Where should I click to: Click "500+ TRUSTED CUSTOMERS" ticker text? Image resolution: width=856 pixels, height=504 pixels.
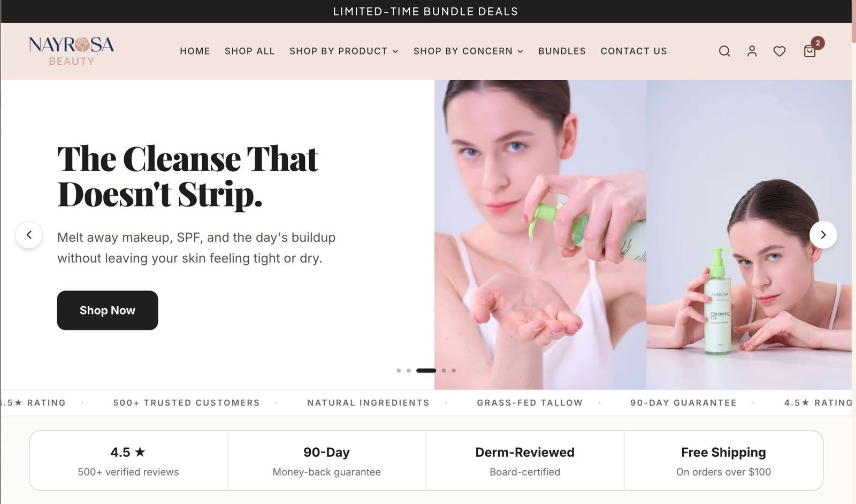coord(186,403)
